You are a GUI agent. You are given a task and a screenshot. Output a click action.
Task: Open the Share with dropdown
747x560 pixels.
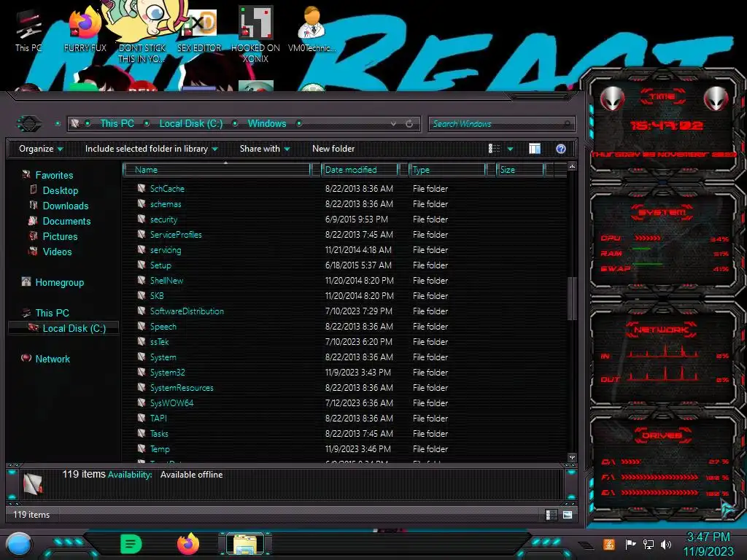264,149
